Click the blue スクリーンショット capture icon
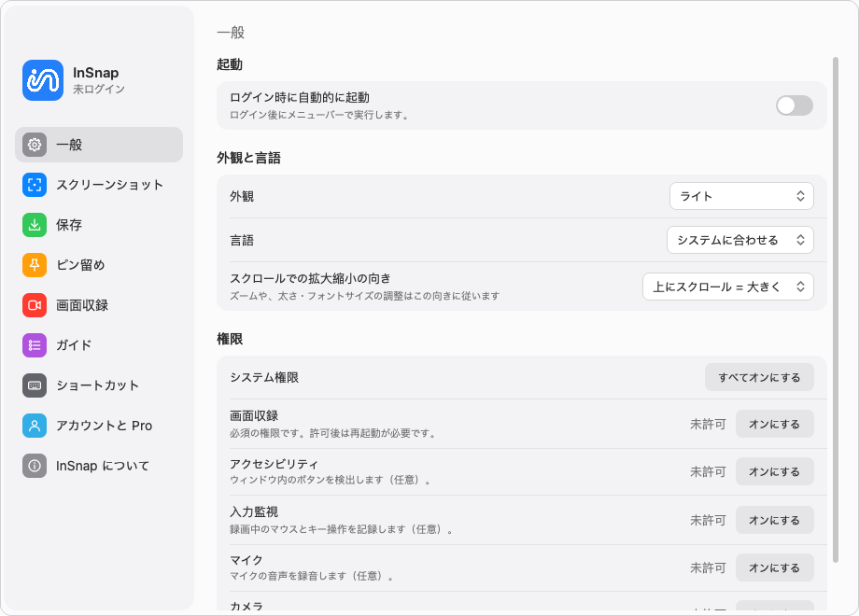The image size is (859, 616). pos(35,185)
